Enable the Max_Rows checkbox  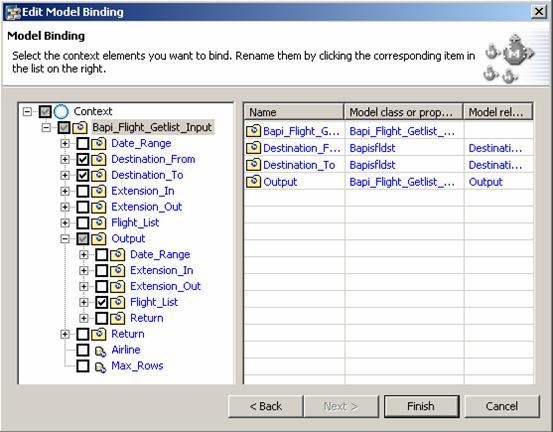[x=83, y=366]
